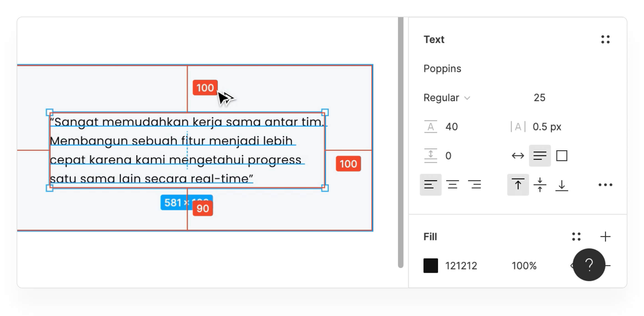The height and width of the screenshot is (316, 644).
Task: Open text styles via four-dot icon
Action: coord(605,39)
